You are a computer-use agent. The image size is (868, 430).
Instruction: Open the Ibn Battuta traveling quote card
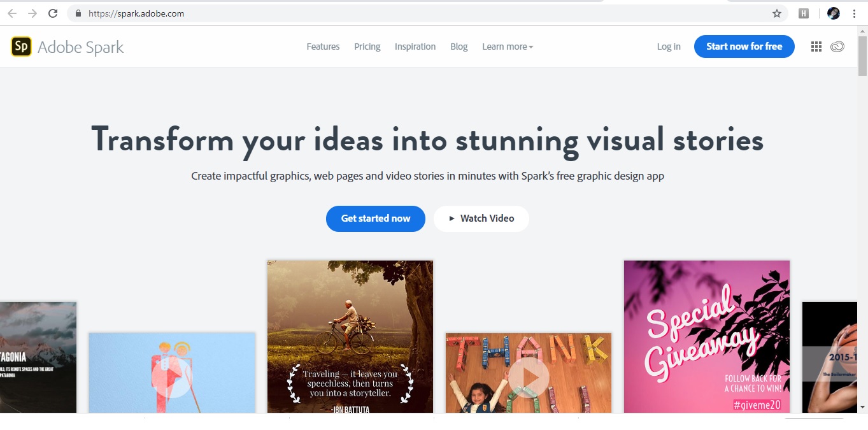pos(350,337)
